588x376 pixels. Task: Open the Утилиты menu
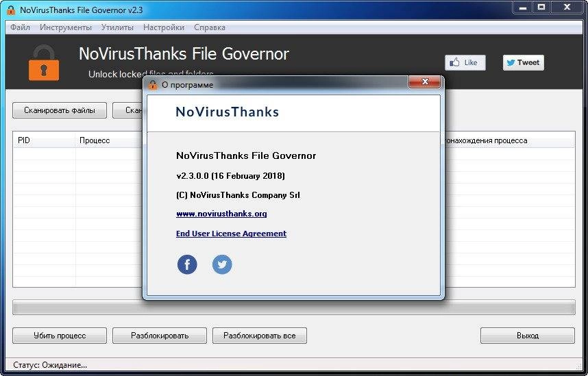(117, 27)
